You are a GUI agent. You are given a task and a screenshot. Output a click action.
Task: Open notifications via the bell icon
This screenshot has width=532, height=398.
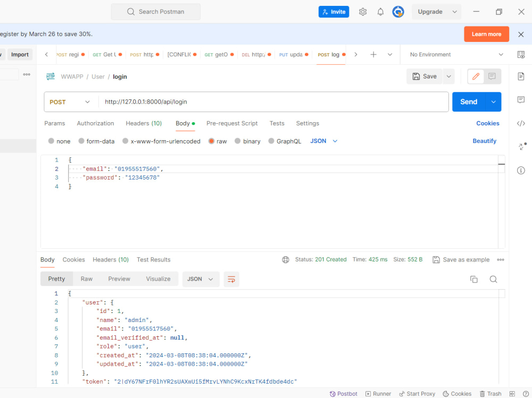(380, 11)
